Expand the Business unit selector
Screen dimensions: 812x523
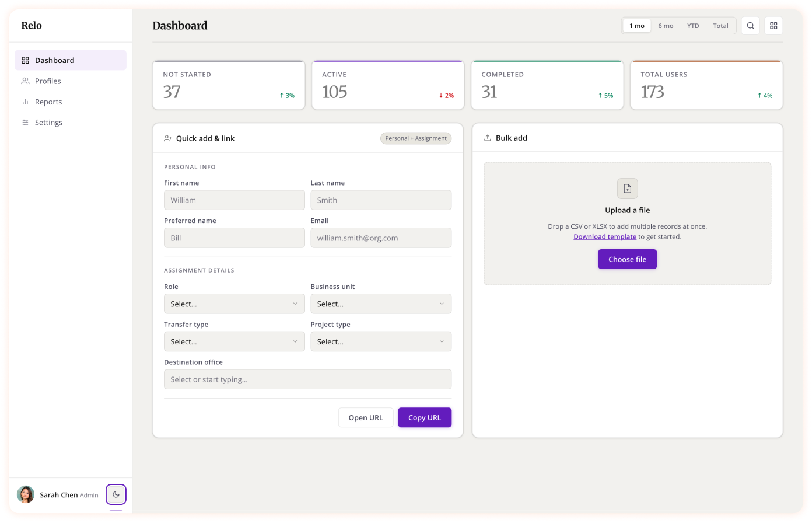click(x=381, y=304)
